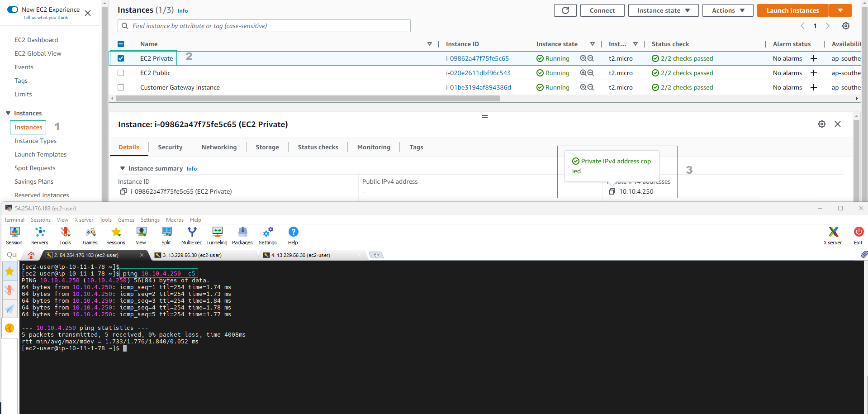Open MobaXterm Macros menu
Image resolution: width=868 pixels, height=414 pixels.
pos(175,220)
